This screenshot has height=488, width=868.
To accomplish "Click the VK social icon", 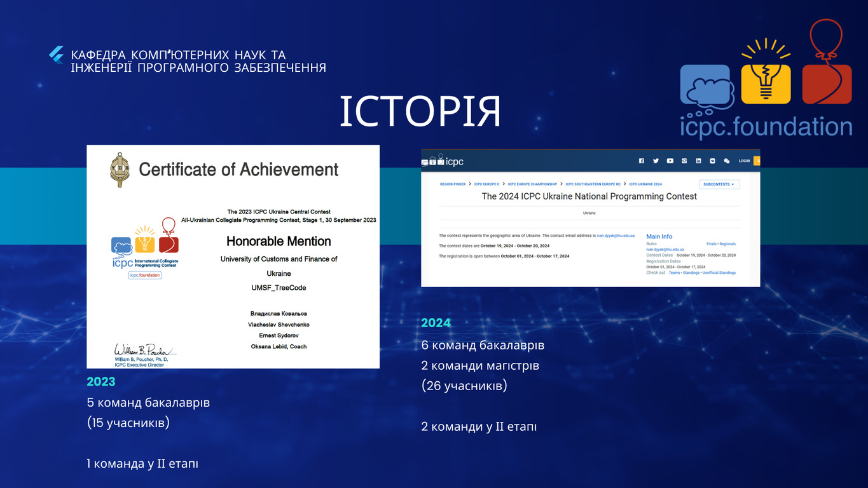I will point(712,161).
